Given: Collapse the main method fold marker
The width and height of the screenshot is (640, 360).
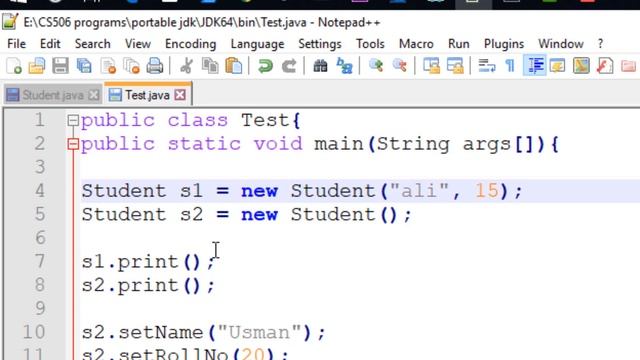Looking at the screenshot, I should click(x=73, y=144).
